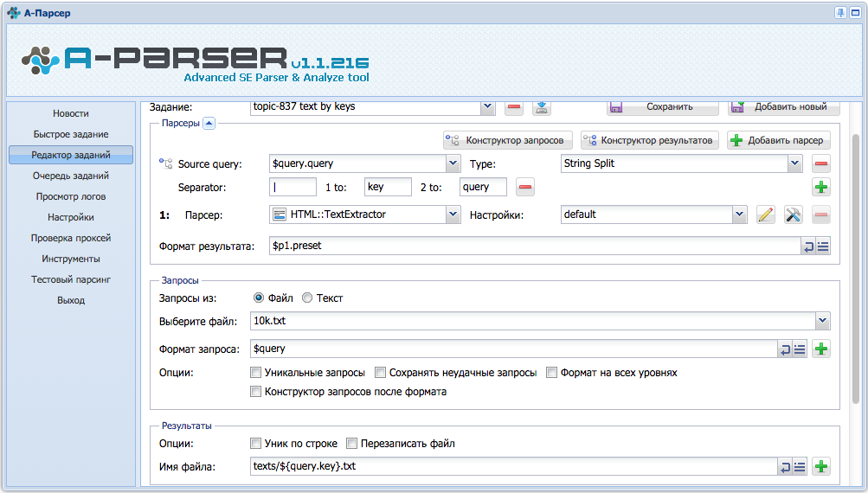Open Очередь заданий in the sidebar
This screenshot has height=493, width=868.
pos(71,176)
